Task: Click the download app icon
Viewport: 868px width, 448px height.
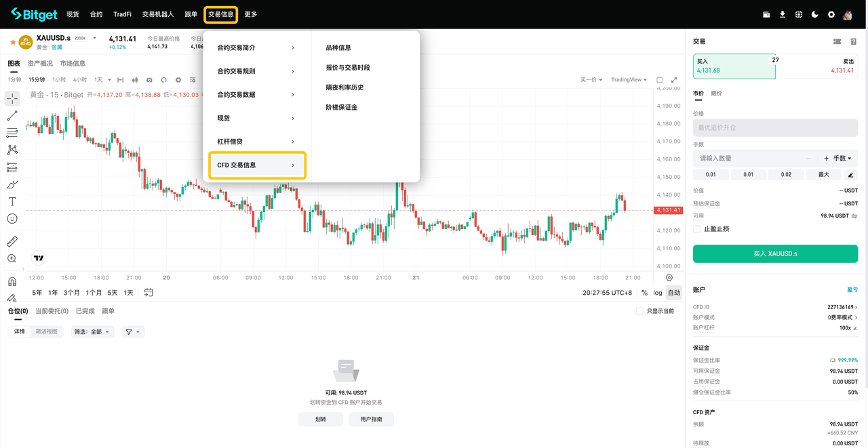Action: (x=783, y=14)
